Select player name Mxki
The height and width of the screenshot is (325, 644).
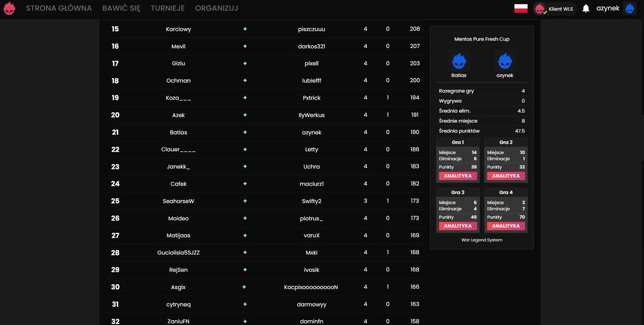(x=311, y=253)
